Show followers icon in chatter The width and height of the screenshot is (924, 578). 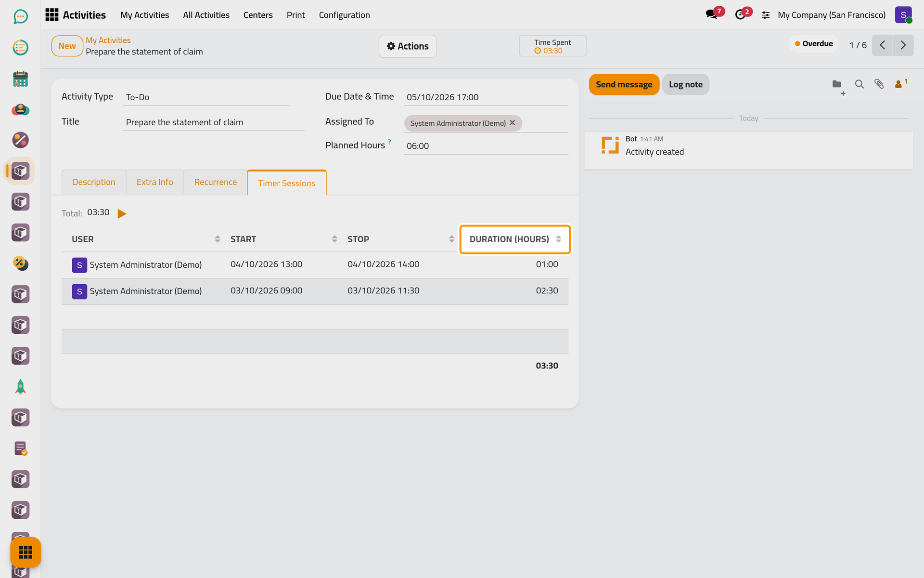click(900, 84)
